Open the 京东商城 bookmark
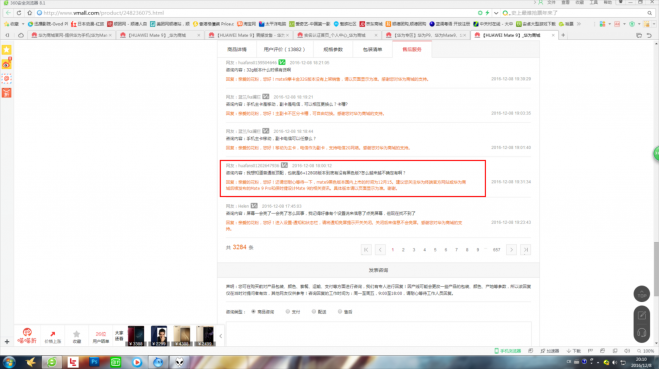 (371, 24)
